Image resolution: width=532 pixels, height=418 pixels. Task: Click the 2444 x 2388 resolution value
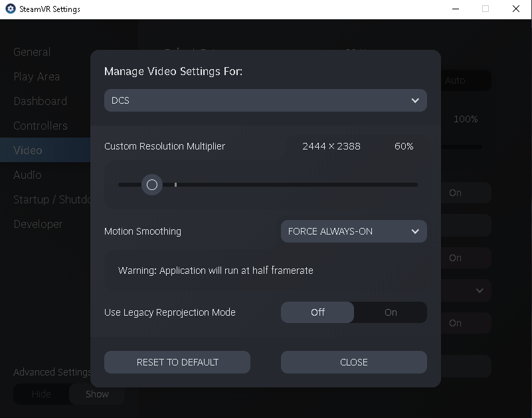pyautogui.click(x=331, y=146)
